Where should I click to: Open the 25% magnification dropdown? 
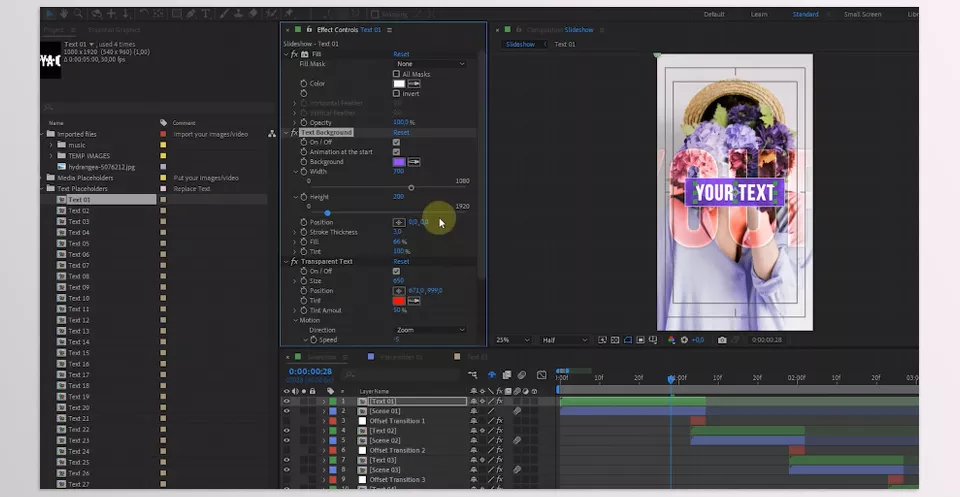tap(513, 340)
